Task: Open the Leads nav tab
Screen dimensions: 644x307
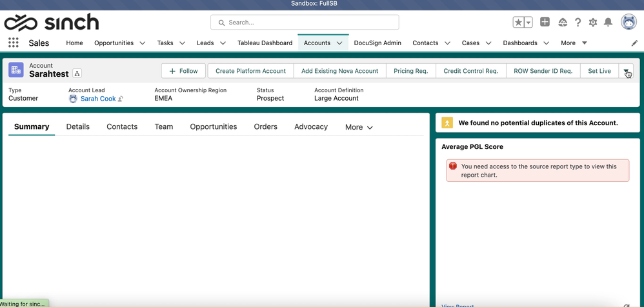Action: pos(205,43)
